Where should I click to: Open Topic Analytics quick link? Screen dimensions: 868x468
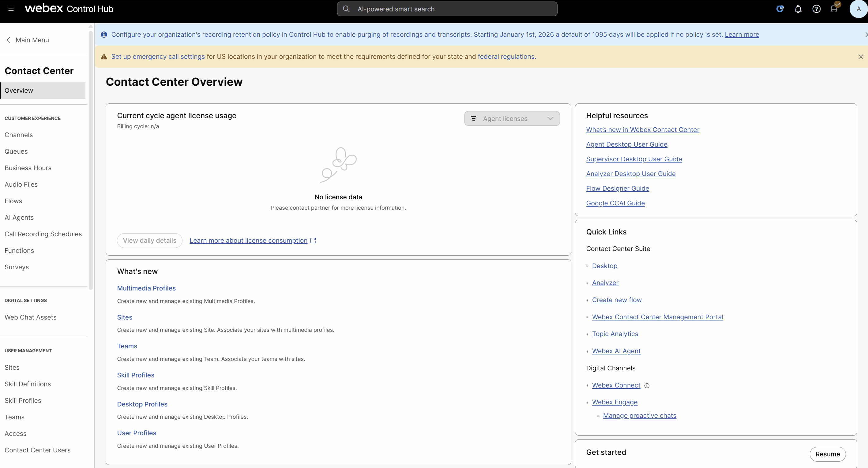[x=615, y=334]
